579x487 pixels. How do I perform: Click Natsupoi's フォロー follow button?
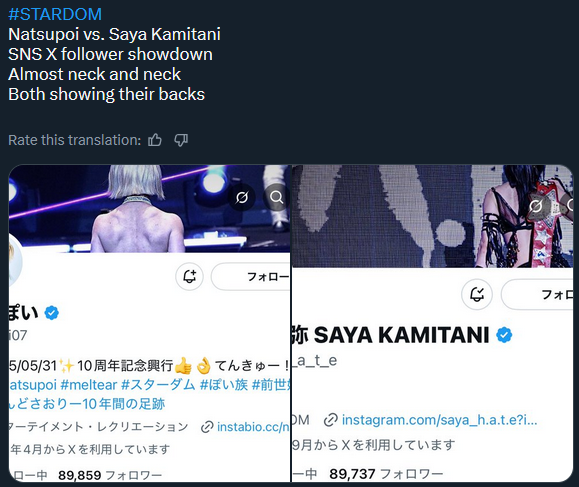coord(251,276)
